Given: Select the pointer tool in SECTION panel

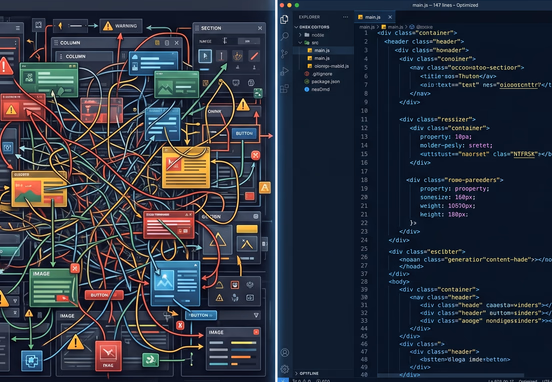Looking at the screenshot, I should pyautogui.click(x=205, y=56).
